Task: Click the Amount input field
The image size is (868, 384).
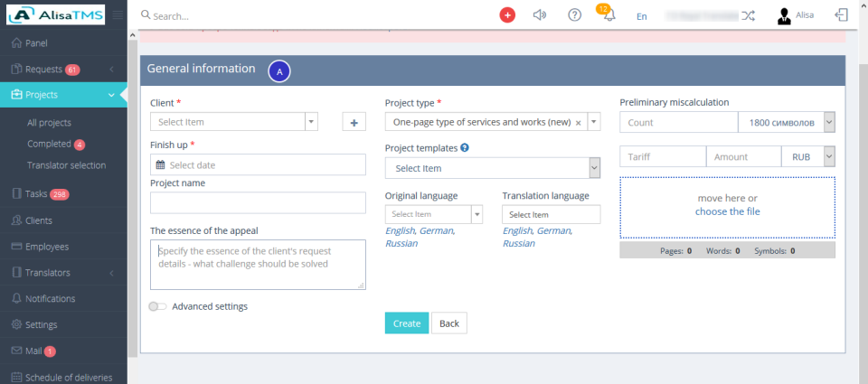Action: coord(743,156)
